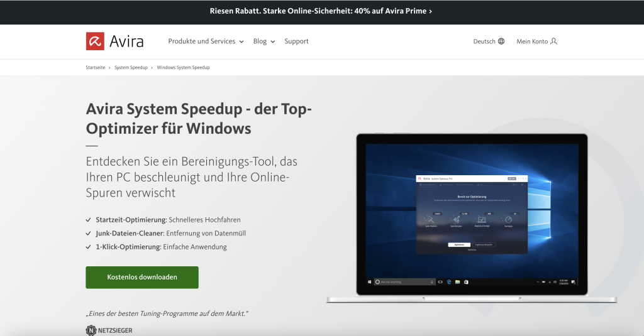Viewport: 644px width, 336px height.
Task: Click the Junk-Dateien-Cleaner feature text
Action: [x=171, y=234]
